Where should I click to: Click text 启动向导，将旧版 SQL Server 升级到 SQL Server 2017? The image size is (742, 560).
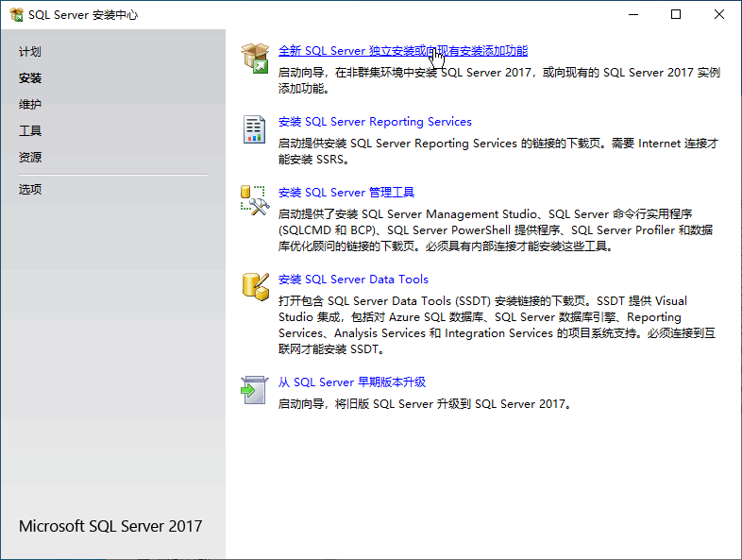coord(426,404)
